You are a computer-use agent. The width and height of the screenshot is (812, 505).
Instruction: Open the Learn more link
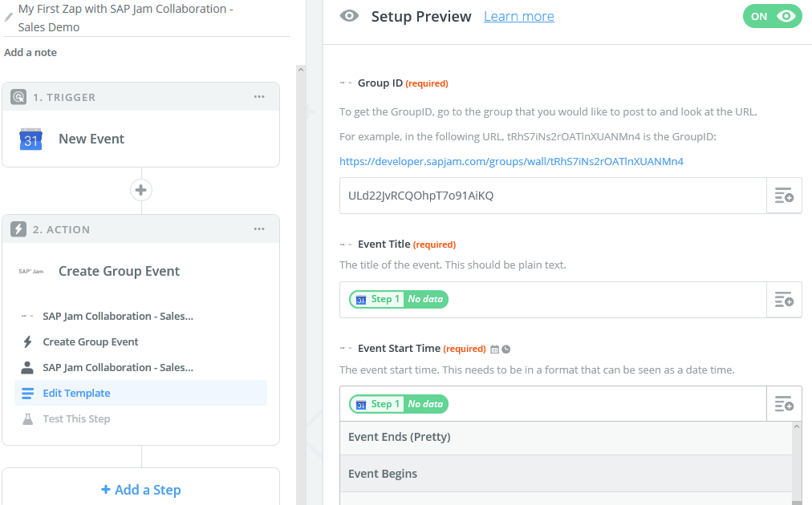pyautogui.click(x=519, y=17)
